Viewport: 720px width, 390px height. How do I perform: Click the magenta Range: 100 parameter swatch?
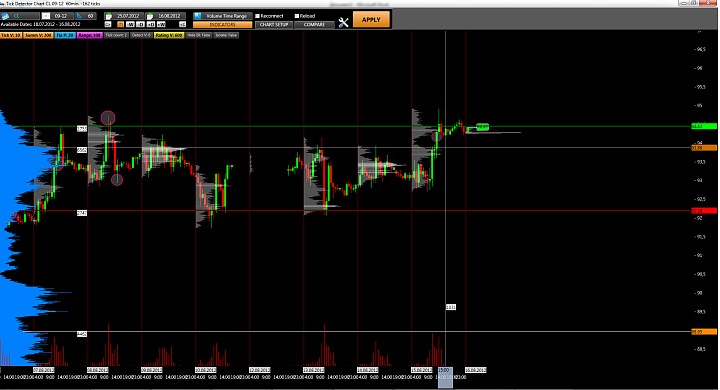90,35
